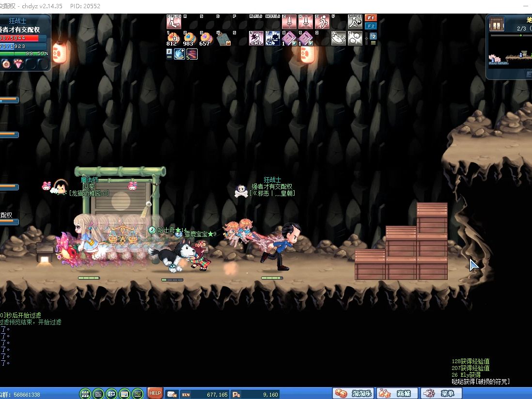The image size is (532, 399).
Task: Open the fifth round green chart button
Action: pos(138,394)
